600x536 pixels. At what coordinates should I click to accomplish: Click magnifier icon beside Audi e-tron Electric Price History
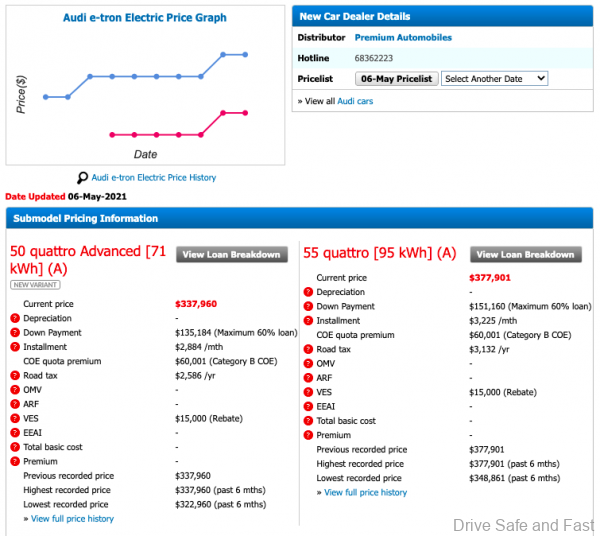point(83,177)
